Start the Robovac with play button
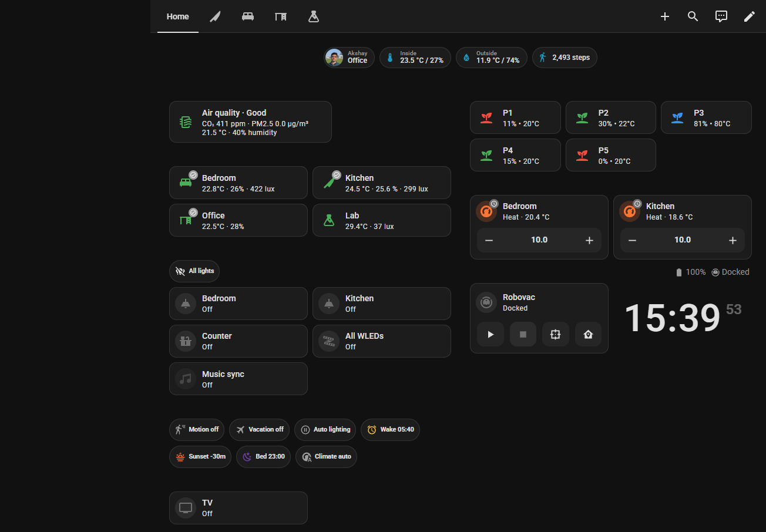766x532 pixels. [x=490, y=334]
